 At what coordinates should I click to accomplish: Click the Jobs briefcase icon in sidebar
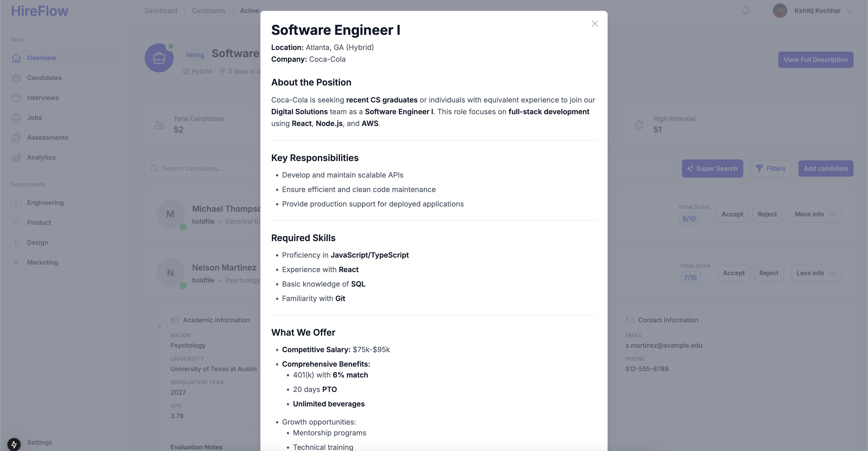[x=16, y=118]
